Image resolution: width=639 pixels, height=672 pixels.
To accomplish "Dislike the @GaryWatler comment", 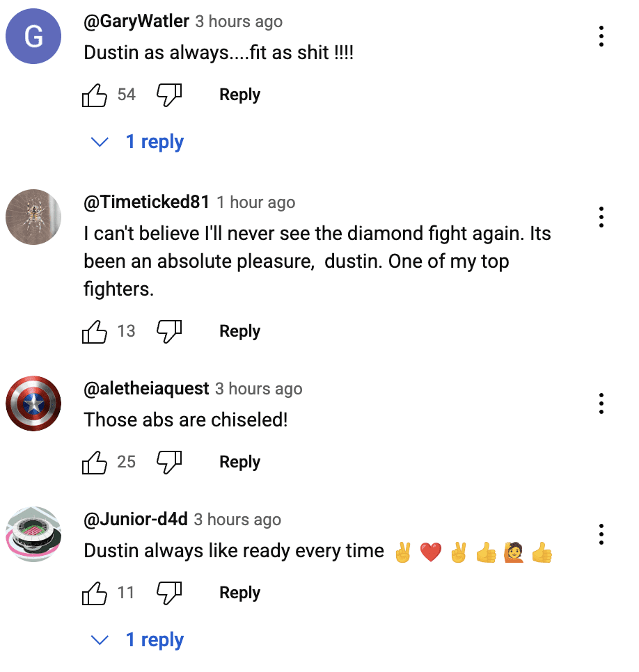I will pos(169,95).
